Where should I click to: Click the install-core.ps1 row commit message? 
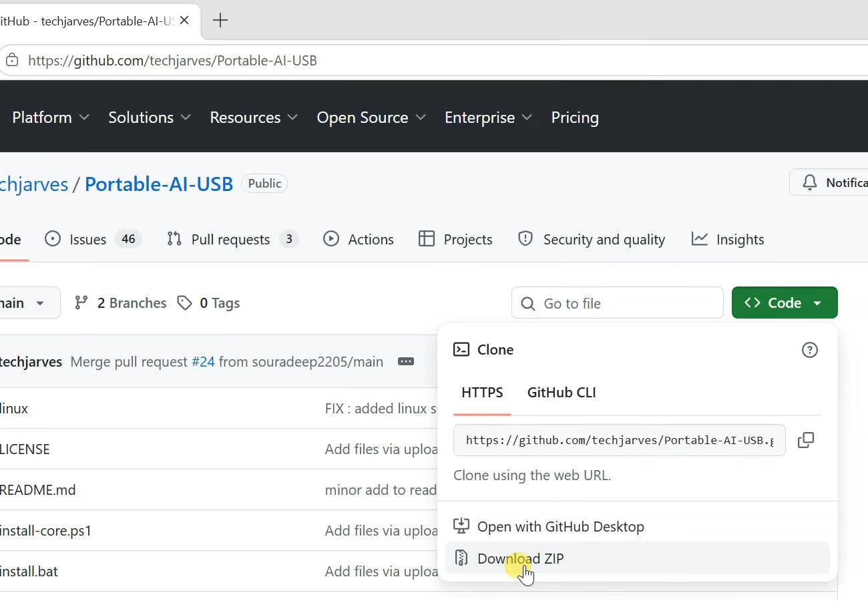click(x=381, y=531)
